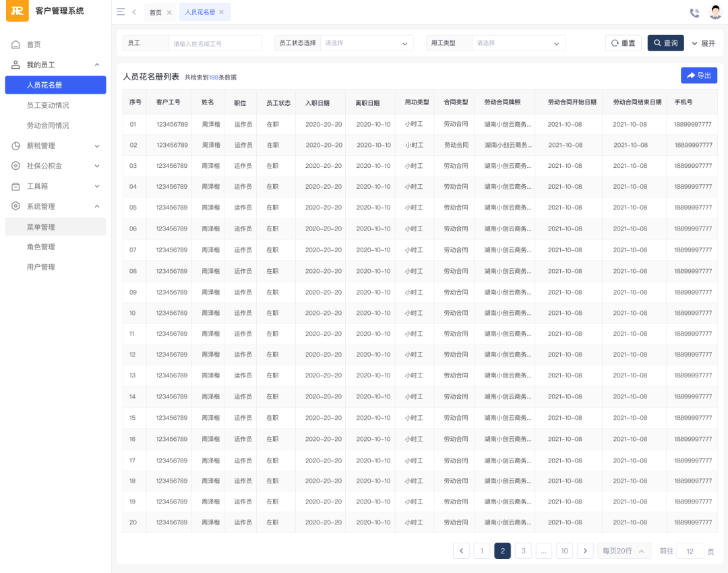
Task: Open 员工变动情况 in the sidebar
Action: pyautogui.click(x=48, y=105)
